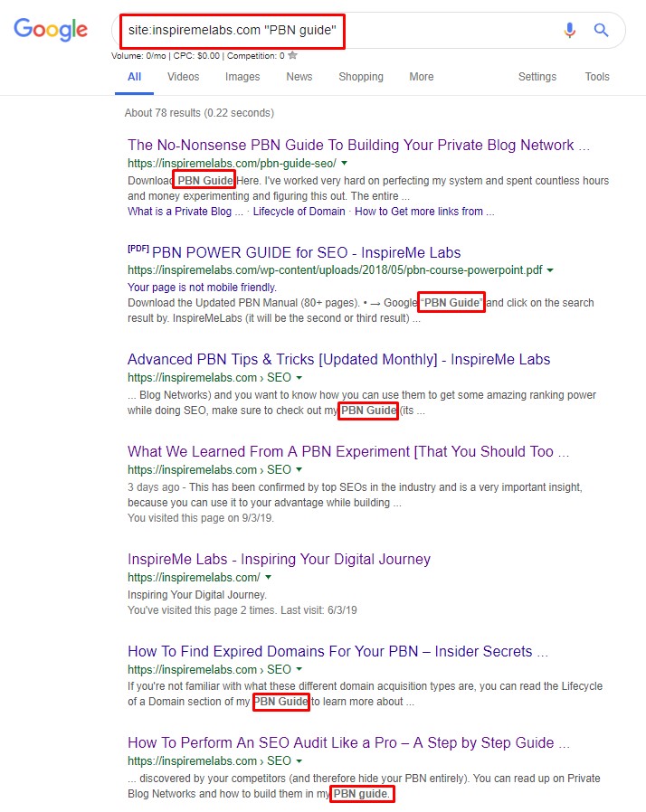The image size is (646, 812).
Task: Expand dropdown arrow under Advanced PBN Tips result
Action: (299, 378)
